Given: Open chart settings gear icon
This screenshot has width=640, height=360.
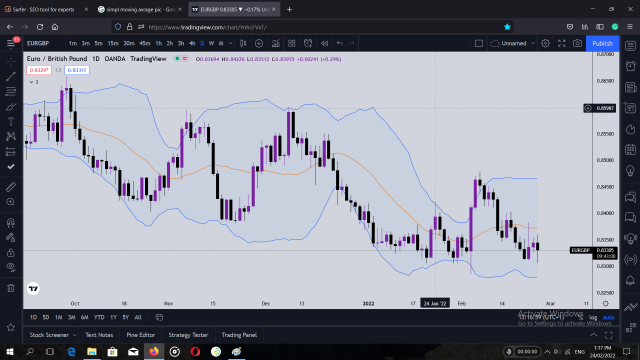Looking at the screenshot, I should pyautogui.click(x=545, y=43).
